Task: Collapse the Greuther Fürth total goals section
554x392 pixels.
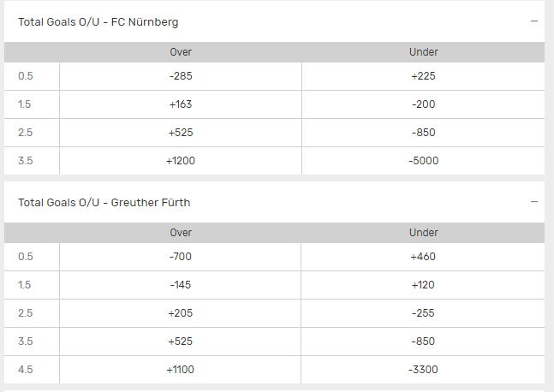Action: [533, 203]
